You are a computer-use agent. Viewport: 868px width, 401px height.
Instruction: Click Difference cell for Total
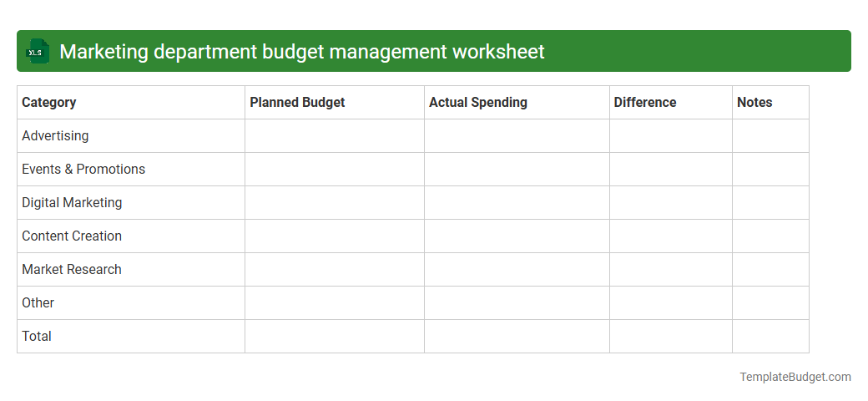671,336
